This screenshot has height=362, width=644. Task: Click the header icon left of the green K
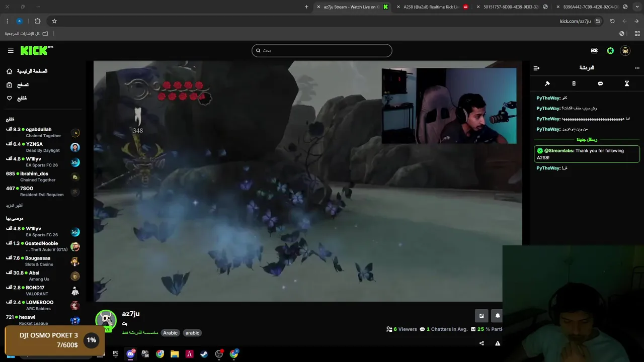coord(594,51)
